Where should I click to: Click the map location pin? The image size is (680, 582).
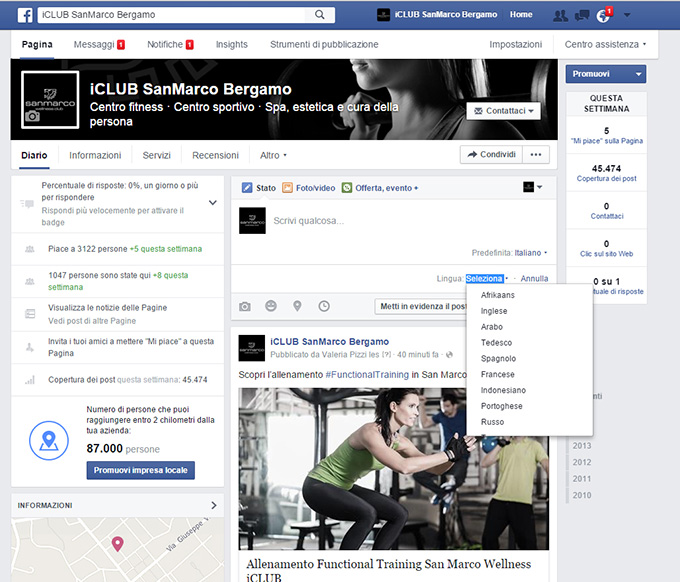[118, 543]
